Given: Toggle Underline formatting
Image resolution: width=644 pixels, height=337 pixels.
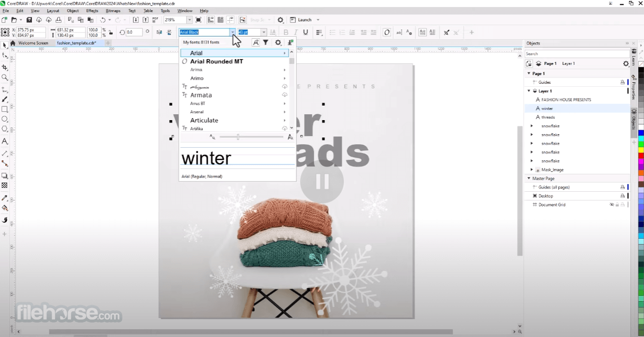Looking at the screenshot, I should (305, 32).
